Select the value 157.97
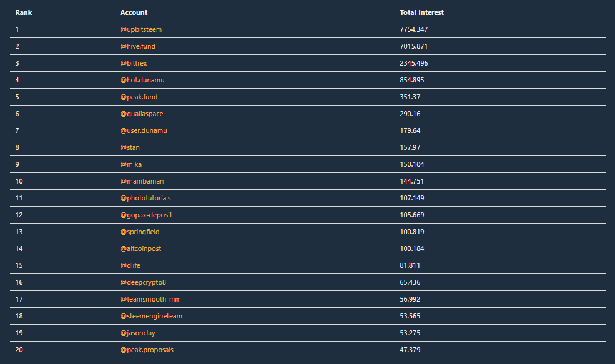This screenshot has height=364, width=615. (x=410, y=147)
